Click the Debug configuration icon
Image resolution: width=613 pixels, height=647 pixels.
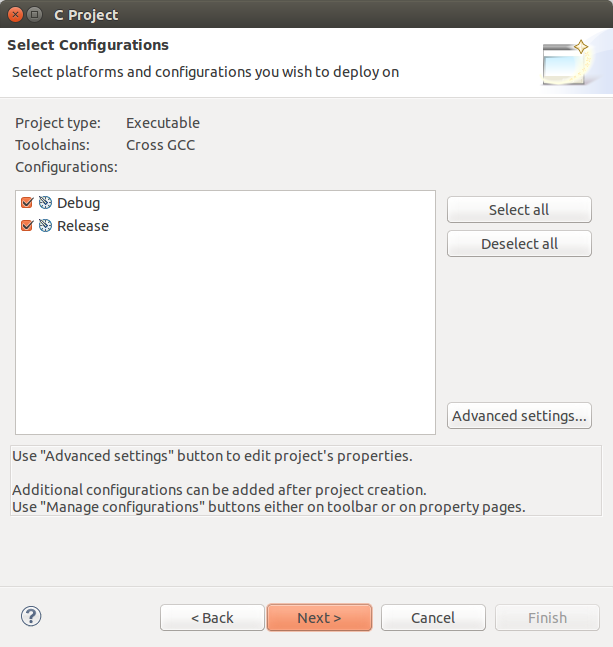click(x=45, y=203)
